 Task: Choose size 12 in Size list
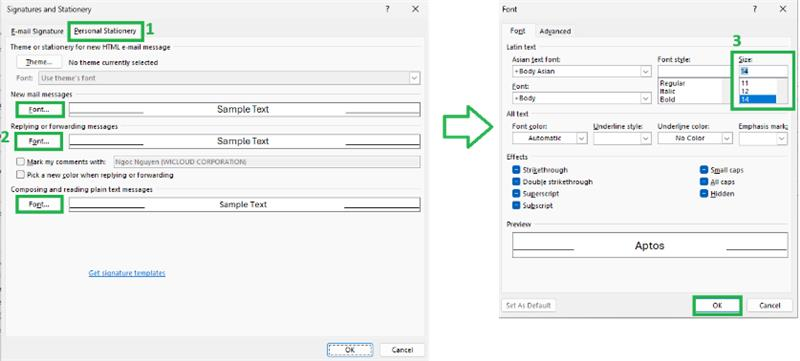click(x=744, y=91)
